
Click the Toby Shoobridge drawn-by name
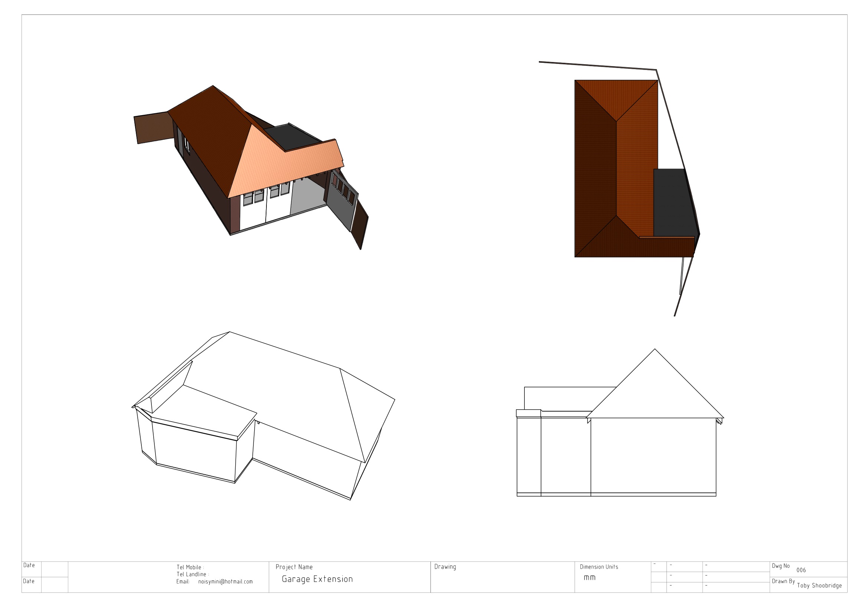click(x=819, y=585)
